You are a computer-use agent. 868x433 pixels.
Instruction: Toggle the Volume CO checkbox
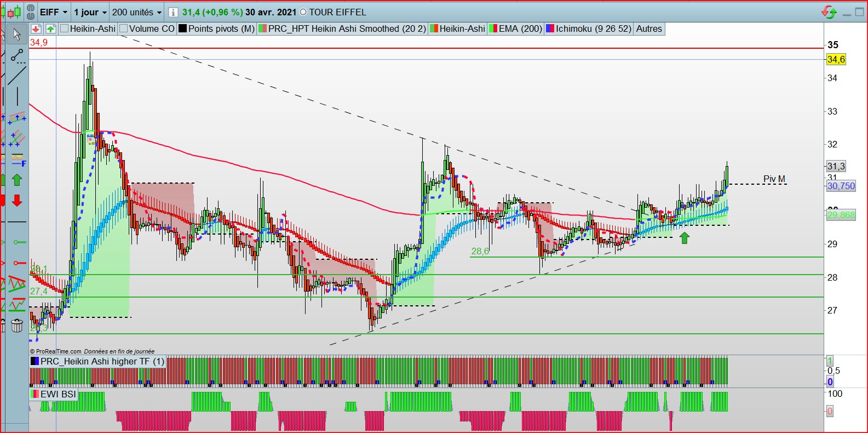[x=124, y=29]
